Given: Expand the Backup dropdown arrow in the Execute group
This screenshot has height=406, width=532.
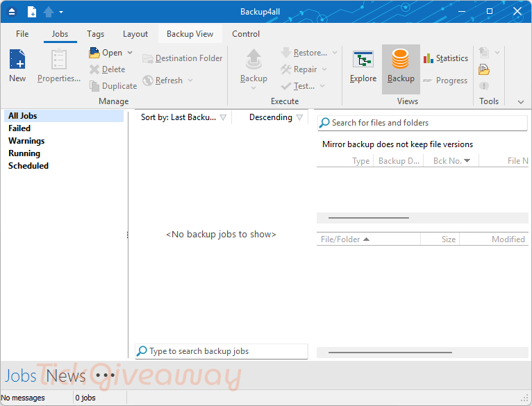Looking at the screenshot, I should [253, 88].
